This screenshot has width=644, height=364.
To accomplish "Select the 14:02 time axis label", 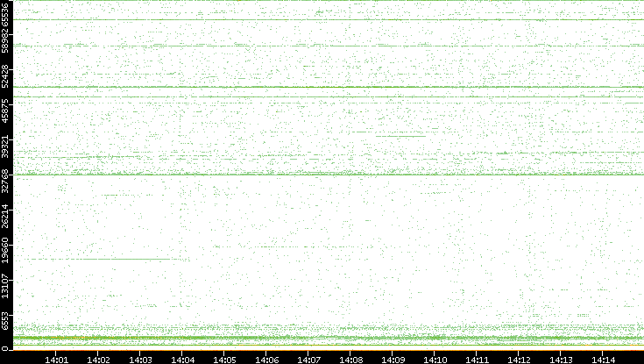I will pyautogui.click(x=98, y=360).
